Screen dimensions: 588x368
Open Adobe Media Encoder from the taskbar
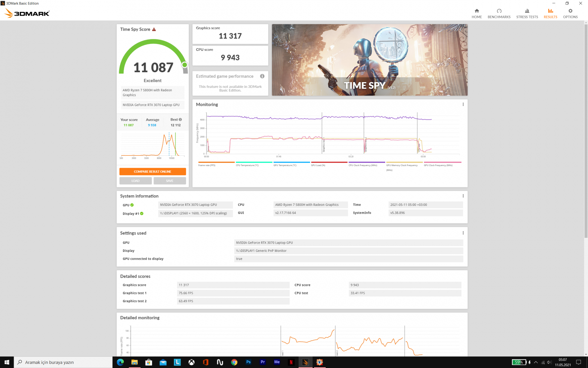pyautogui.click(x=277, y=362)
